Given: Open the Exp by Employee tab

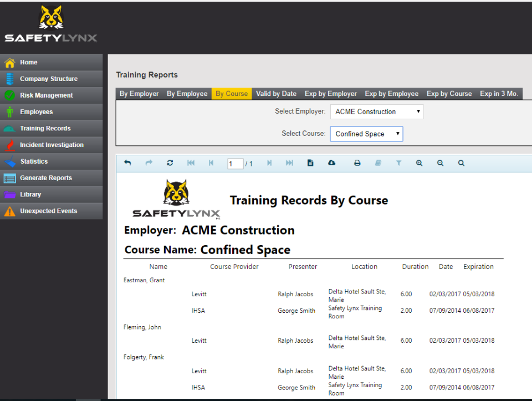Looking at the screenshot, I should [392, 94].
